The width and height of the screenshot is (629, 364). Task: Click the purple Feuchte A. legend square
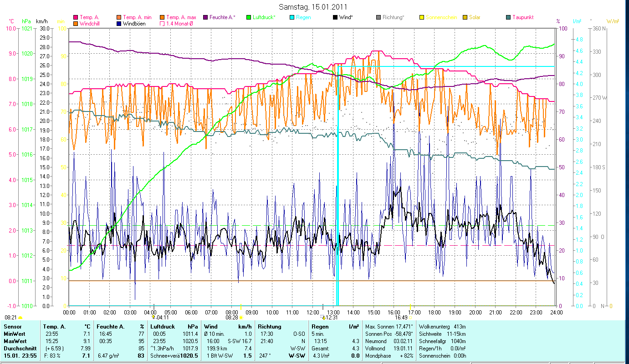click(205, 17)
